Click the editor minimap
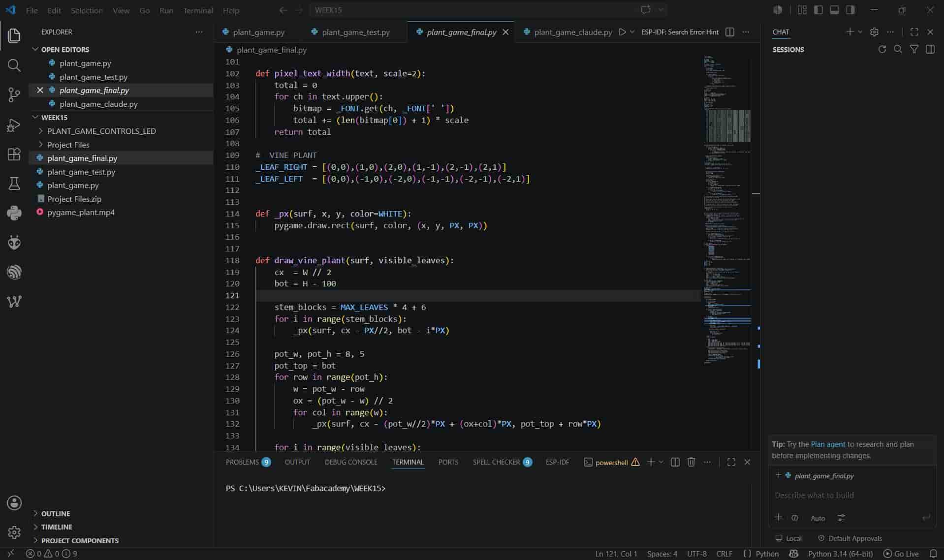Image resolution: width=944 pixels, height=560 pixels. (x=727, y=209)
